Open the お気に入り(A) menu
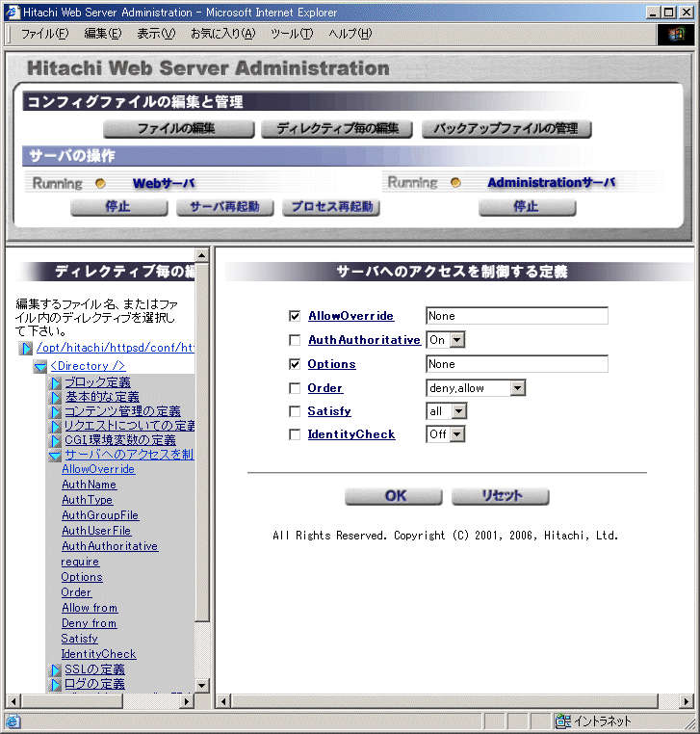700x734 pixels. click(x=222, y=34)
